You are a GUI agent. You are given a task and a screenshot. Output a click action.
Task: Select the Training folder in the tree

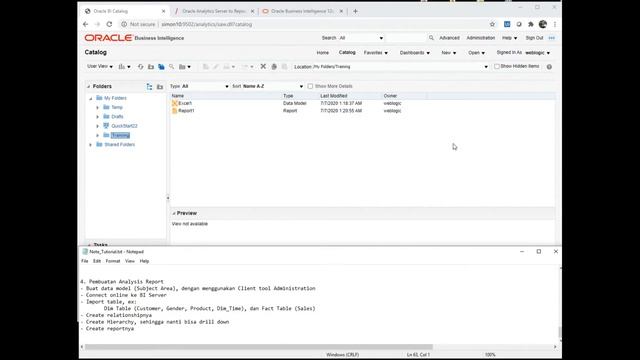coord(120,135)
